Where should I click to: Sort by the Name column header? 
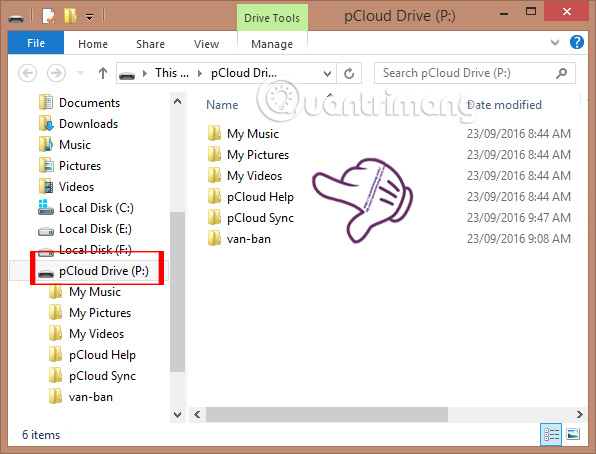(222, 105)
